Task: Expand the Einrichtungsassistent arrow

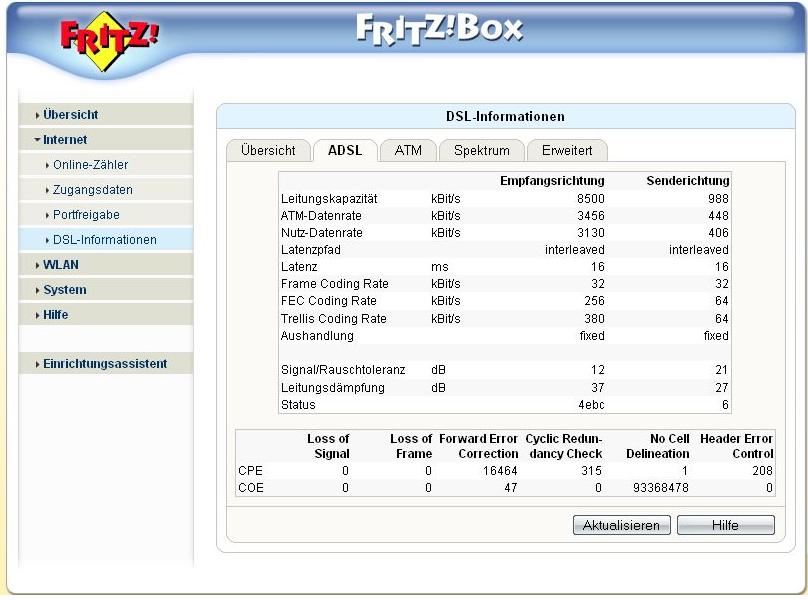Action: [38, 364]
